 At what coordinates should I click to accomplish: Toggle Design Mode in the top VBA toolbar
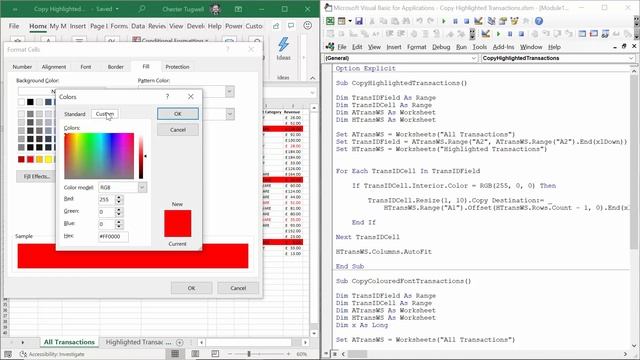click(x=478, y=21)
